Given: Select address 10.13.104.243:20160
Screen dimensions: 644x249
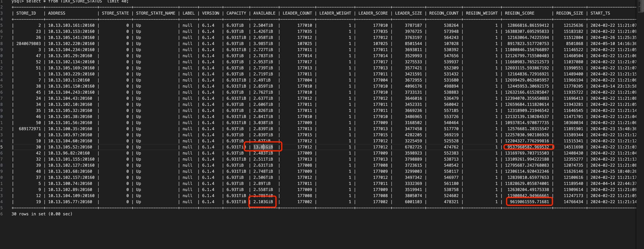Looking at the screenshot, I should tap(71, 92).
